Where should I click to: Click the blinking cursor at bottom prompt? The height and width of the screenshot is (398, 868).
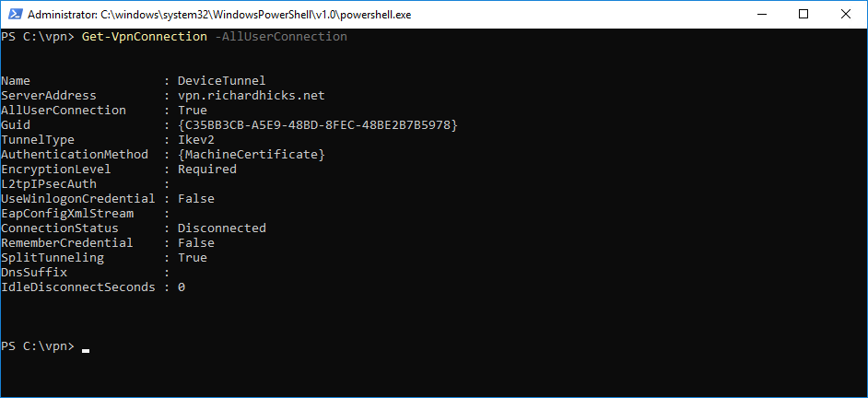coord(86,350)
